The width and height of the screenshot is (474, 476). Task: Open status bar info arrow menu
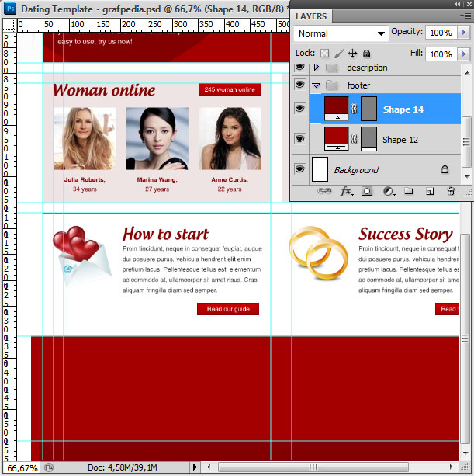tap(195, 467)
